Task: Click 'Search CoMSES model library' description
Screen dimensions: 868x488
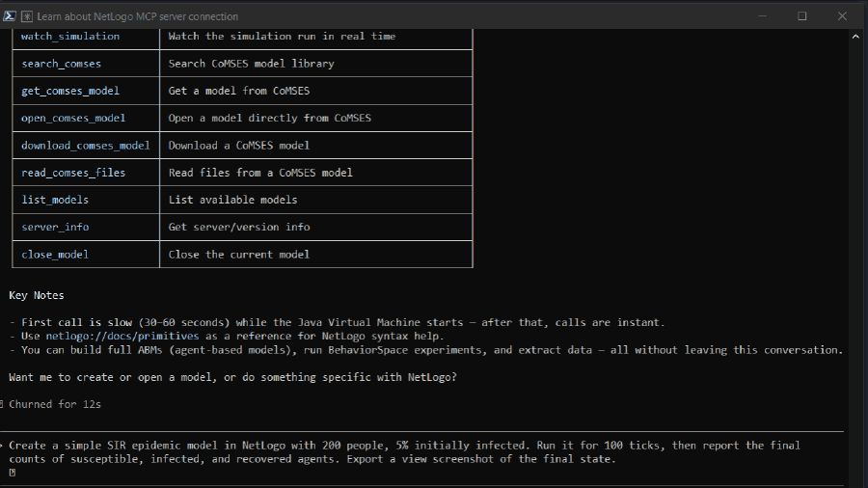Action: click(x=252, y=64)
